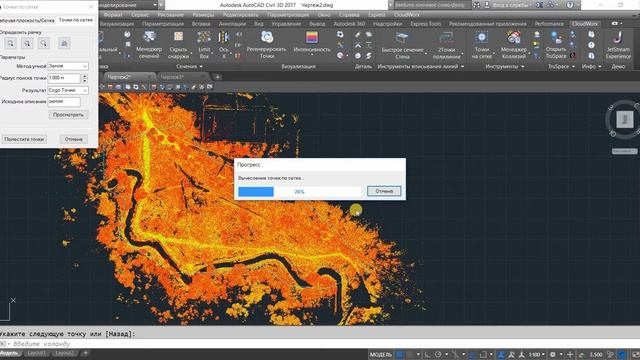Screen dimensions: 640x360
Task: Toggle polar tracking in status bar
Action: pos(438,354)
